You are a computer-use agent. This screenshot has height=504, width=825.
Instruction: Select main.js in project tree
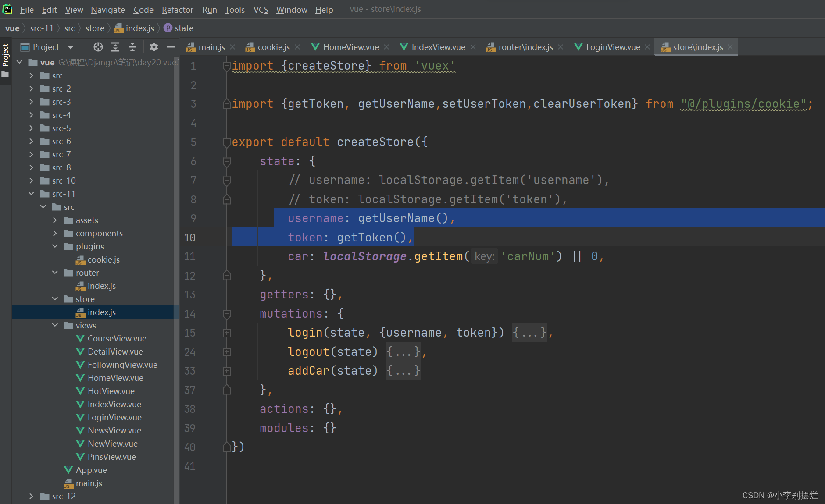point(83,483)
